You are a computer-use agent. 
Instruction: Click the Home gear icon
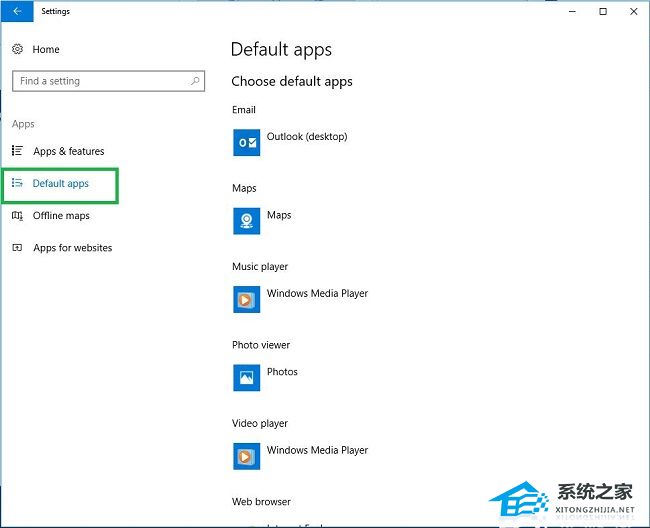[x=17, y=49]
